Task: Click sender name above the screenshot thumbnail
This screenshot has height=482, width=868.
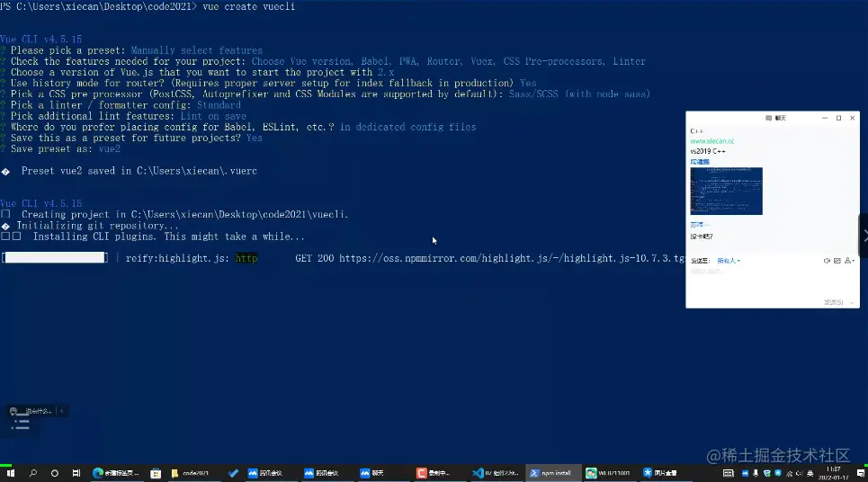Action: pos(700,162)
